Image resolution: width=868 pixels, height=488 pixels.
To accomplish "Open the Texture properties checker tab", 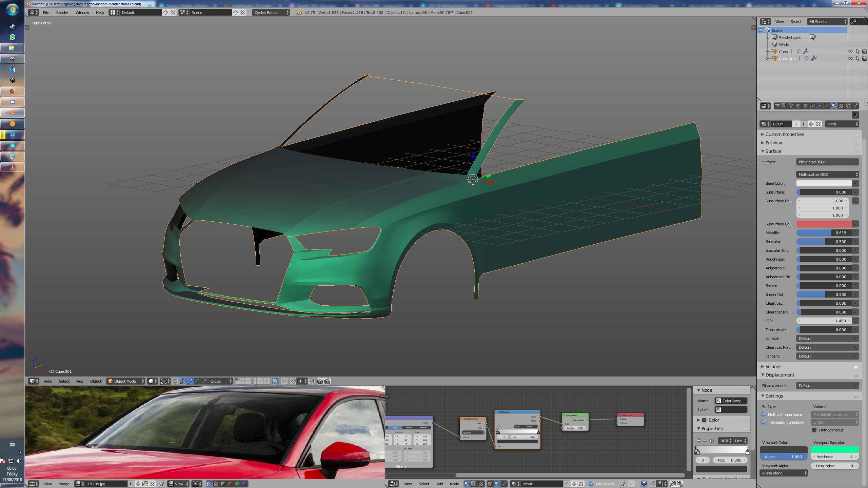I will click(841, 106).
